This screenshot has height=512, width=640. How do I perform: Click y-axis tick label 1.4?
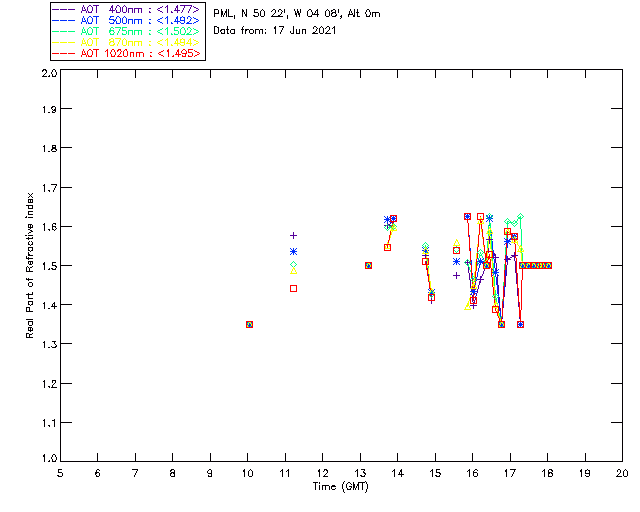49,305
